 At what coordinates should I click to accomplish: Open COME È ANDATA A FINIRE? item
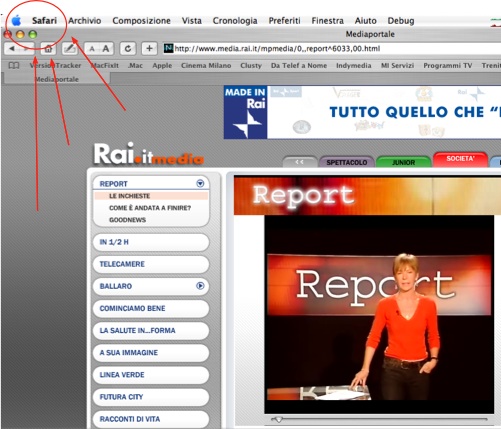tap(150, 208)
